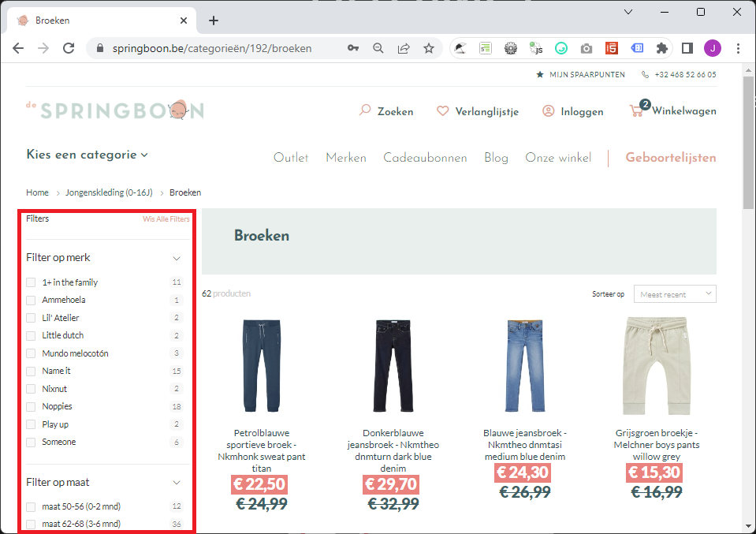Open the Blauwe jeansbroek product image
The width and height of the screenshot is (756, 534).
click(x=525, y=366)
